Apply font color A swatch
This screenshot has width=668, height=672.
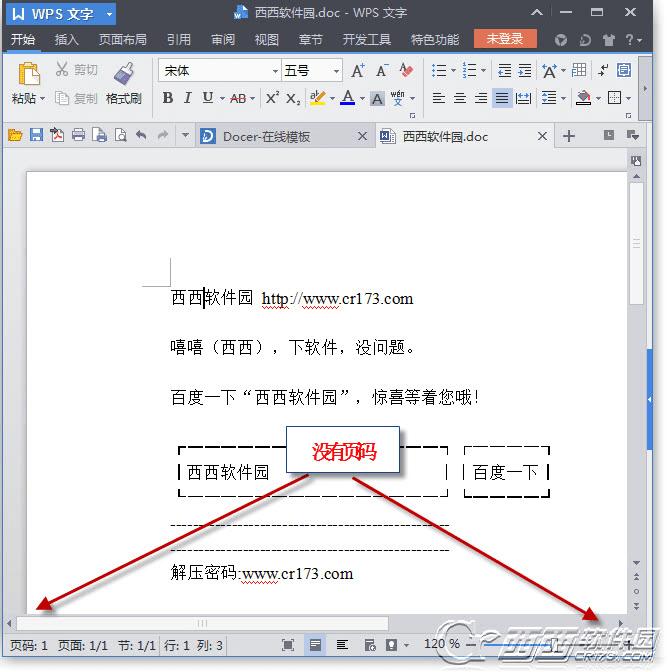coord(348,98)
